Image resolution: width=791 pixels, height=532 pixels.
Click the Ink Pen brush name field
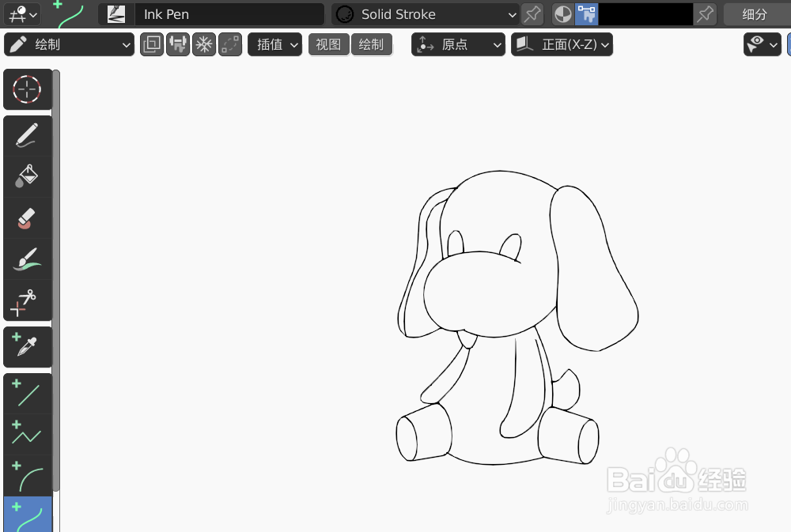(229, 13)
